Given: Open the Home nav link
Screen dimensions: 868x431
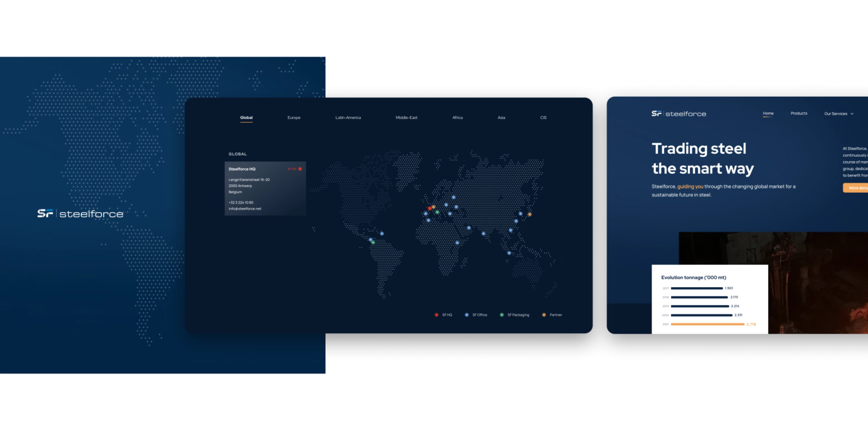Looking at the screenshot, I should click(768, 113).
